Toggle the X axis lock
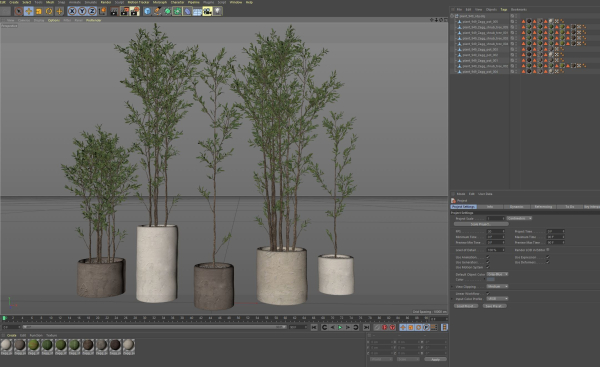The width and height of the screenshot is (600, 367). click(x=72, y=11)
